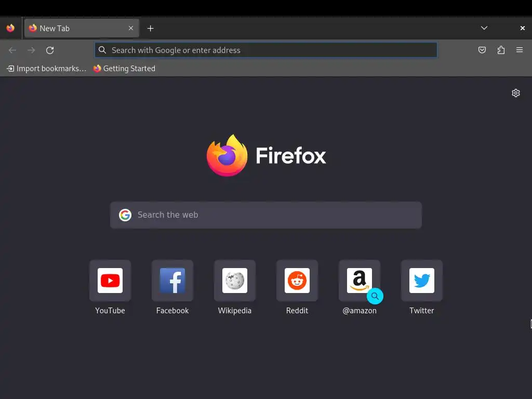Click the Facebook label text

172,311
